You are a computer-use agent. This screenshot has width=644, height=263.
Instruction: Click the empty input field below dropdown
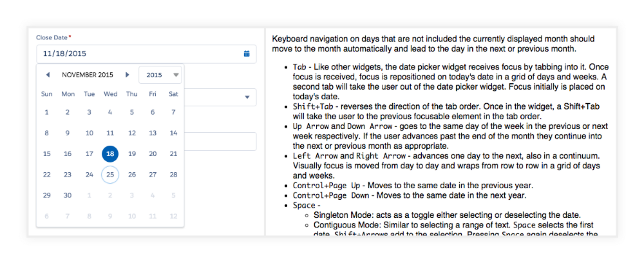click(220, 141)
